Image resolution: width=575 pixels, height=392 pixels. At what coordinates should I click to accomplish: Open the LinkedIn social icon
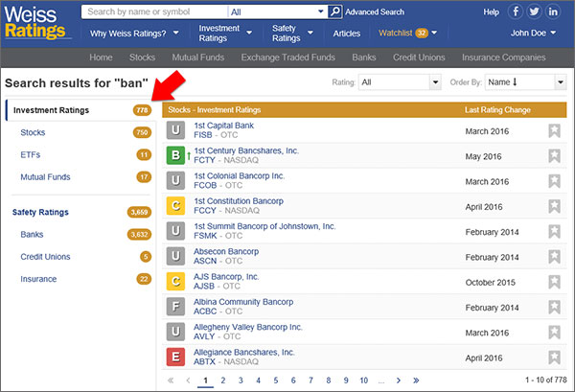click(555, 12)
